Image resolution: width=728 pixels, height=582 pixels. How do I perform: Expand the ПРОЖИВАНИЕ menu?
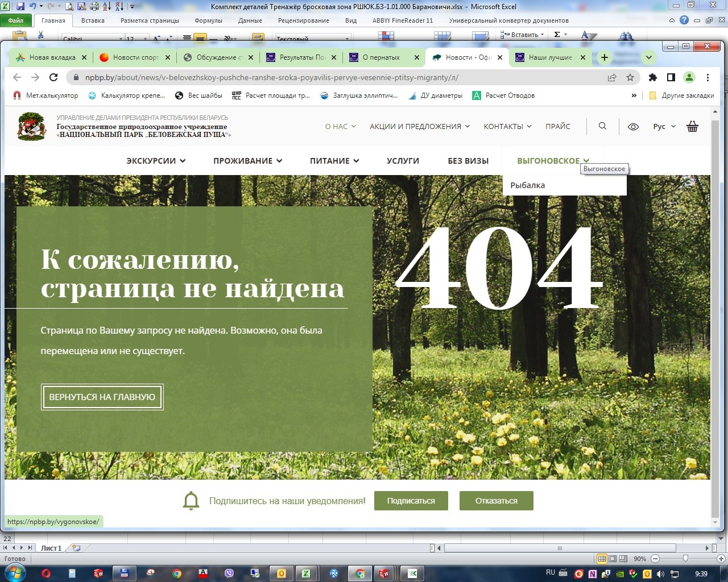click(248, 161)
